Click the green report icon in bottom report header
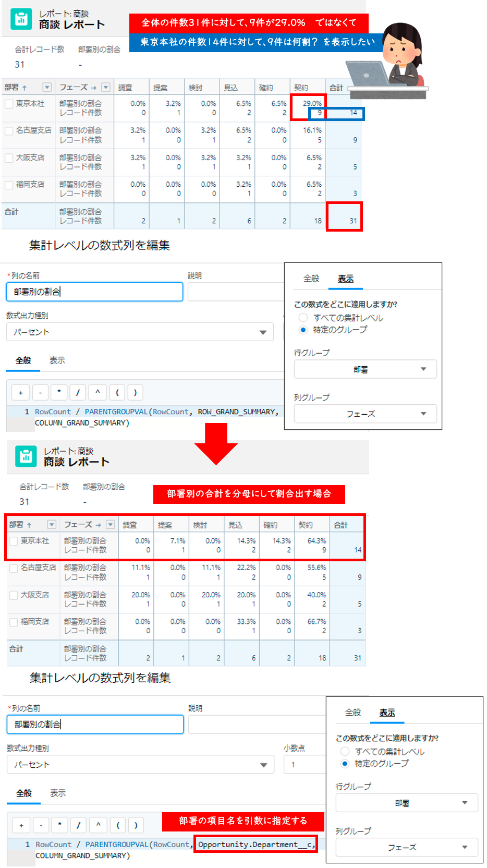487x868 pixels. (x=26, y=456)
